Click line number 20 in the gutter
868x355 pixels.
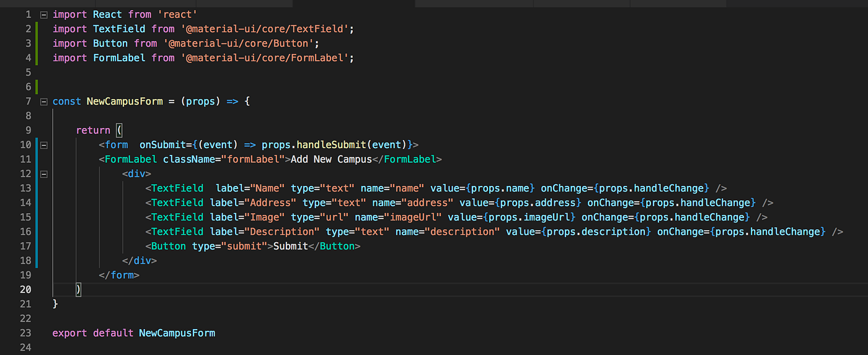pyautogui.click(x=25, y=290)
